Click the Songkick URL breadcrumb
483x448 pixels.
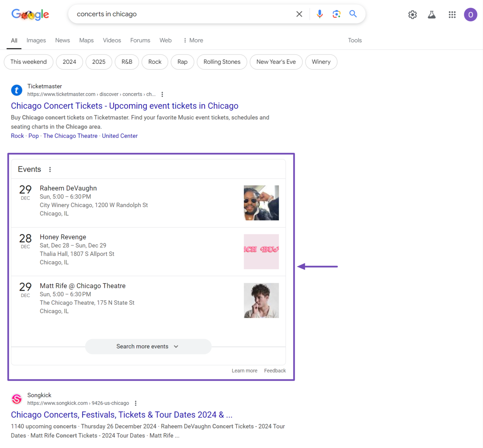78,403
